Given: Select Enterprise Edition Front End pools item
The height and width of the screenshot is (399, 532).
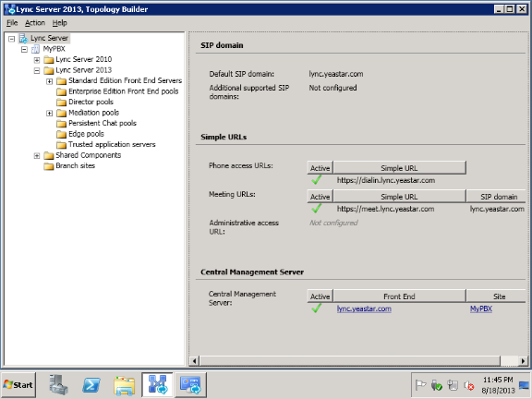Looking at the screenshot, I should coord(124,91).
